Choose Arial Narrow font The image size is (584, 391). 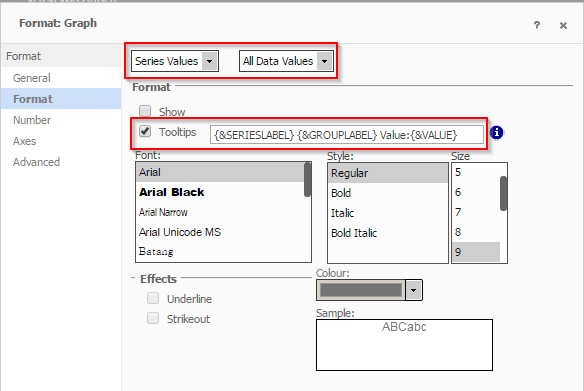point(220,212)
